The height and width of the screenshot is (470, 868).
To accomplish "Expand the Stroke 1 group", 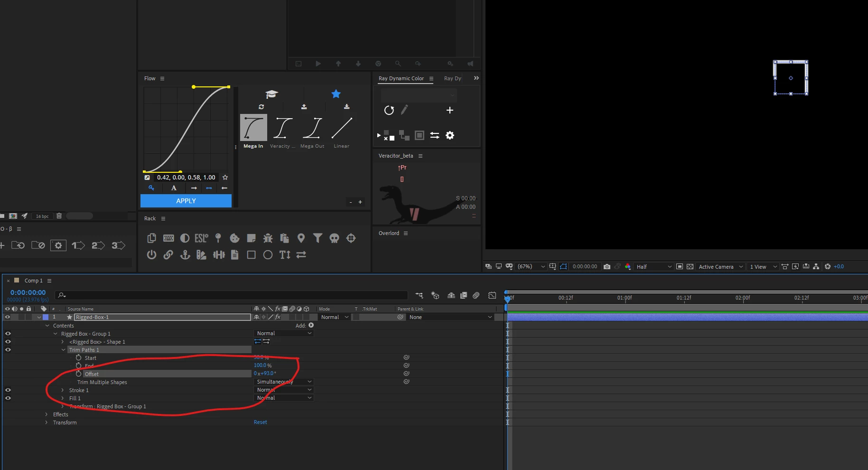I will pos(62,390).
